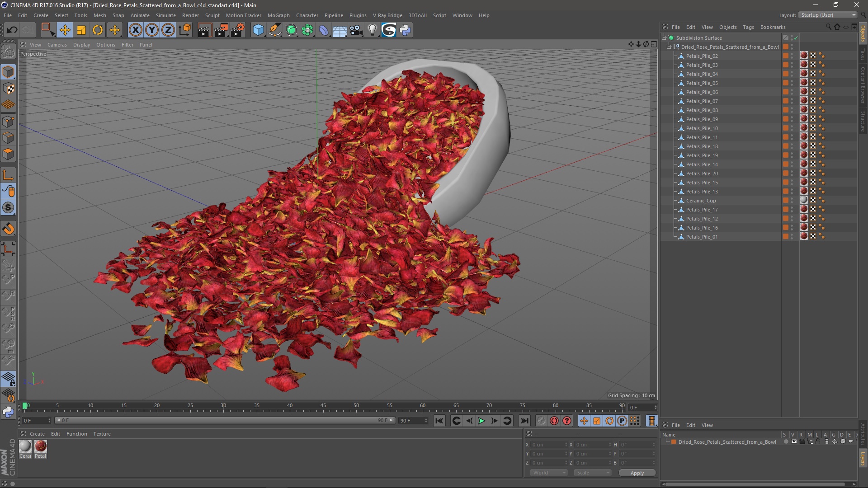Open the deformer objects icon

point(324,30)
